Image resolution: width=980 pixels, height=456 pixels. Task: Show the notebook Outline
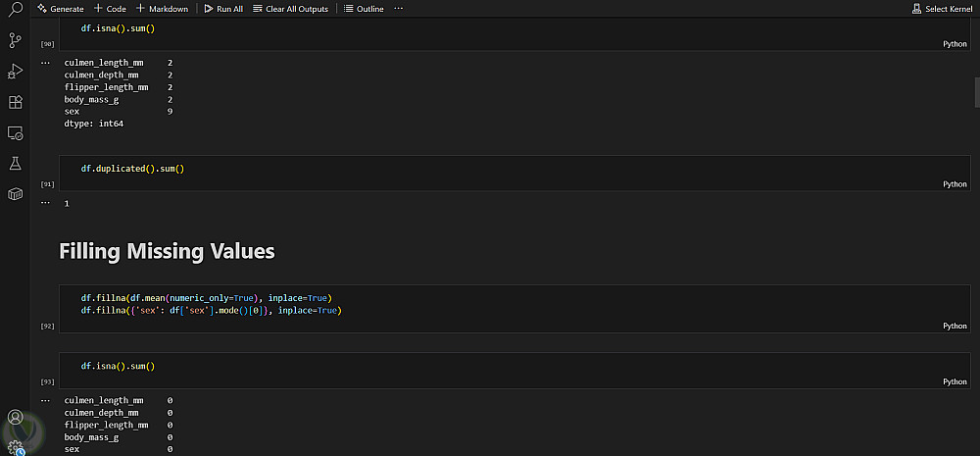pyautogui.click(x=364, y=9)
